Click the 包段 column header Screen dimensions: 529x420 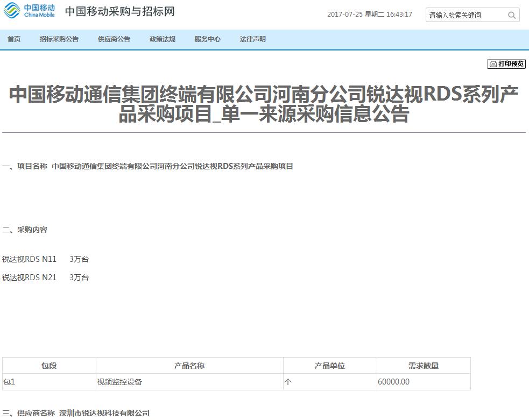point(49,366)
